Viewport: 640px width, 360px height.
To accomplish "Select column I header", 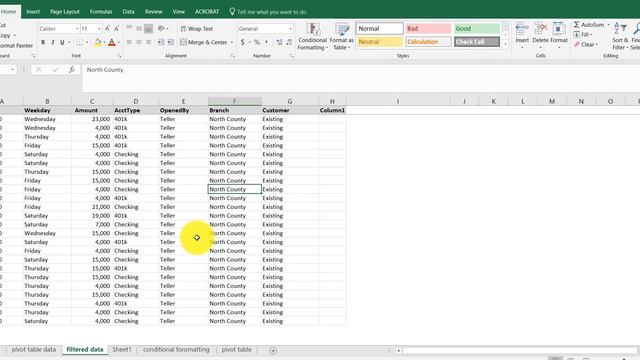I will (x=398, y=101).
